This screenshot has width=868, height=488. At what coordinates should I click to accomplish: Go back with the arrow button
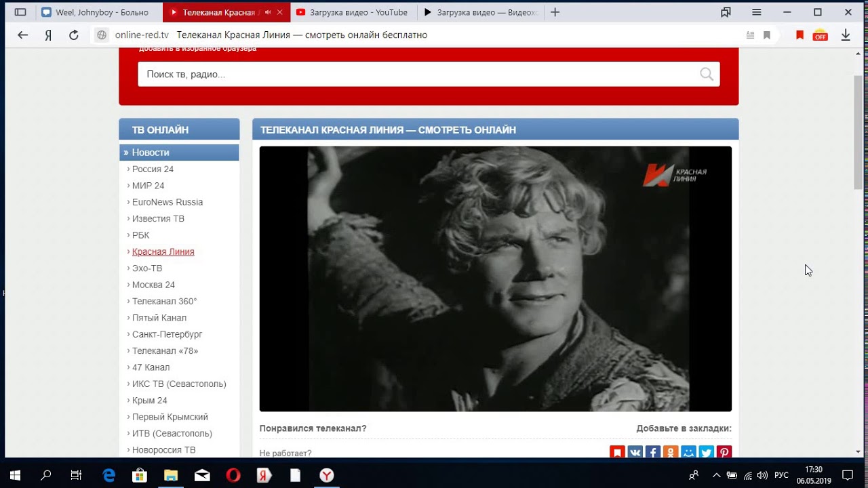23,35
